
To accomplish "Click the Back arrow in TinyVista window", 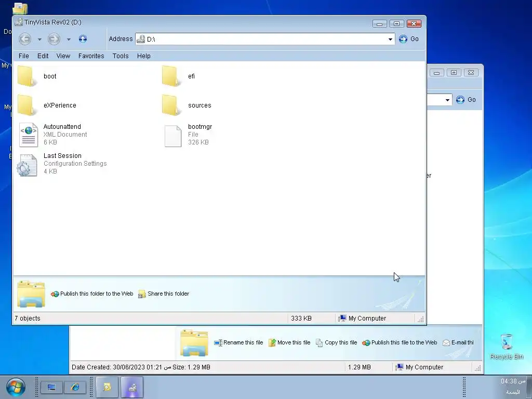I will tap(25, 39).
